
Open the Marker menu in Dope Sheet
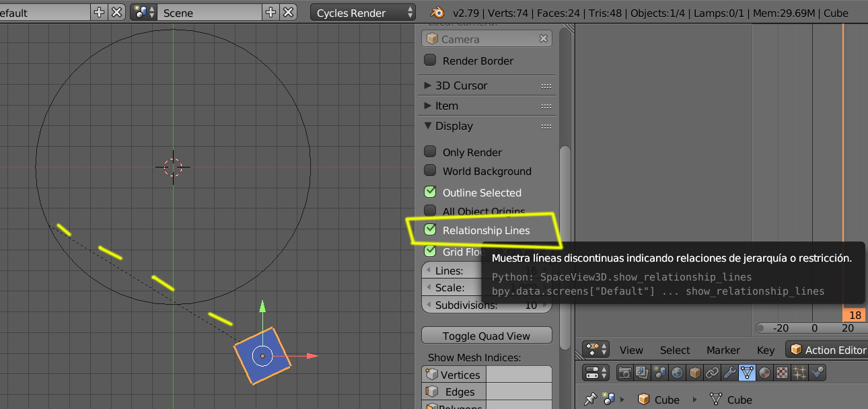coord(723,350)
